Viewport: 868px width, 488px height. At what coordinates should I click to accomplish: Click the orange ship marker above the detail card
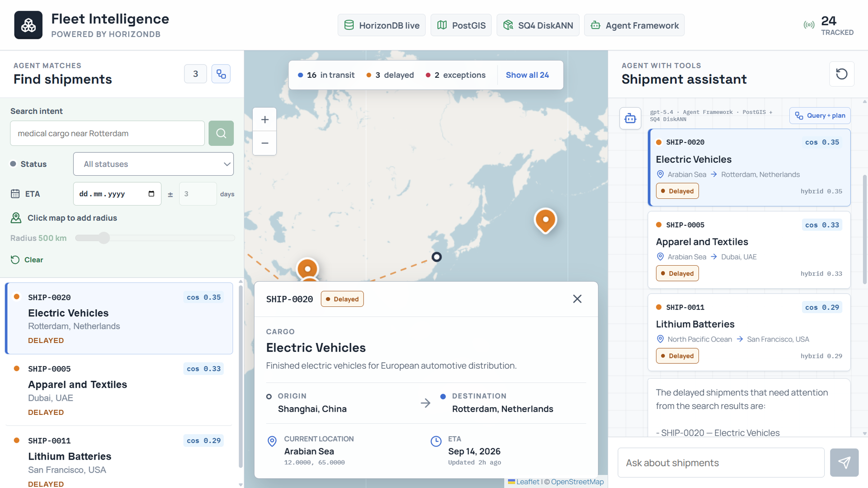307,268
